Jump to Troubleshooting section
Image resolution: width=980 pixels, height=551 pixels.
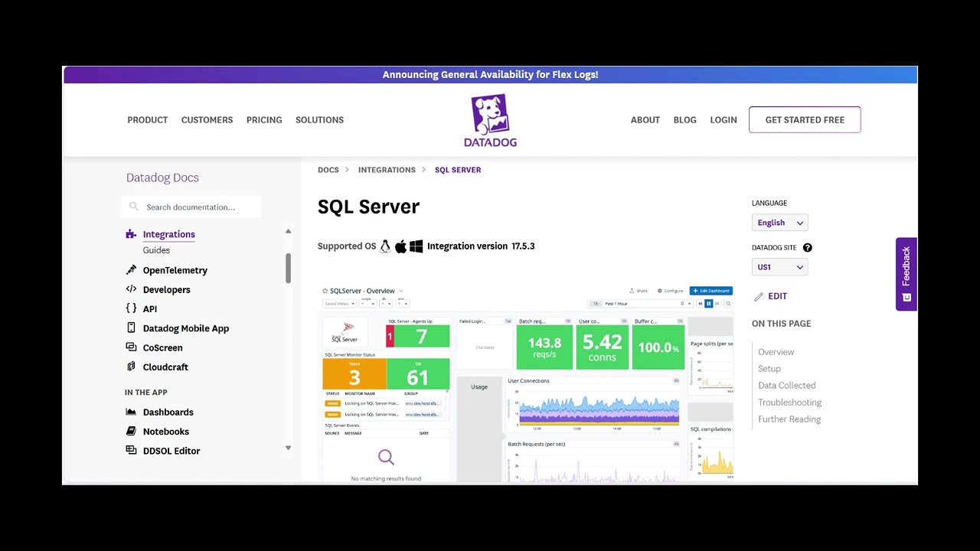tap(789, 403)
